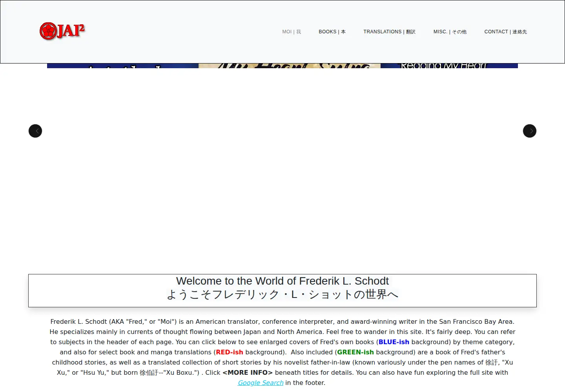Click the bold red "RED-ish" text
Screen dimensions: 565x392
pyautogui.click(x=230, y=352)
